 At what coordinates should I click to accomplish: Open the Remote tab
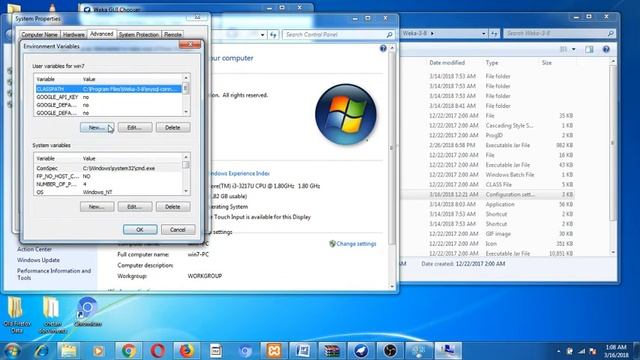click(x=173, y=35)
